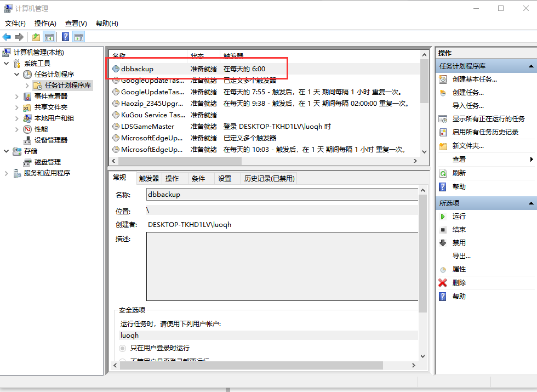Click the 本地用户和组 tree icon
This screenshot has height=392, width=537.
coord(27,118)
